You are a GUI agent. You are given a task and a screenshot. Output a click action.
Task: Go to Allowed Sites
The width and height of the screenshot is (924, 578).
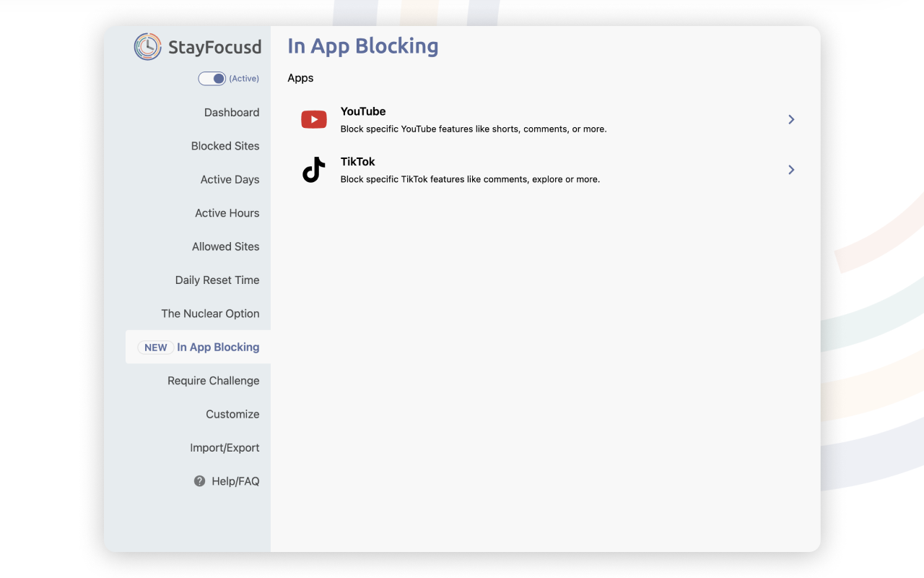click(226, 247)
